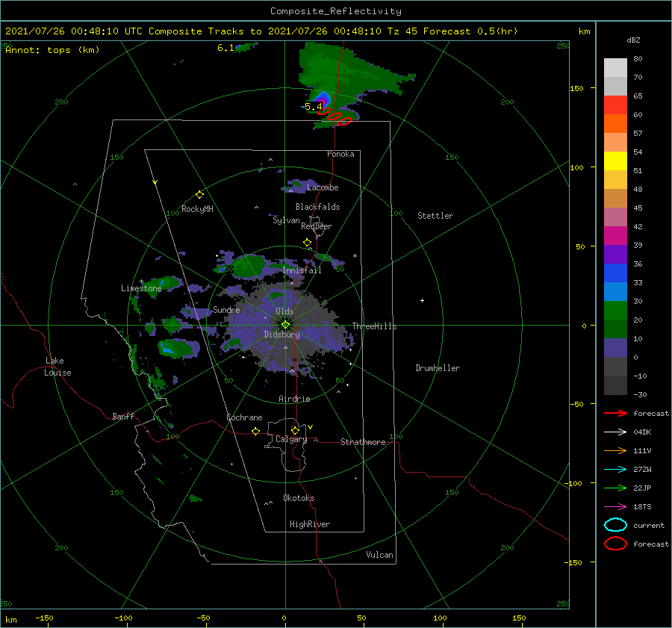Image resolution: width=672 pixels, height=628 pixels.
Task: Click the Olds label
Action: point(284,311)
